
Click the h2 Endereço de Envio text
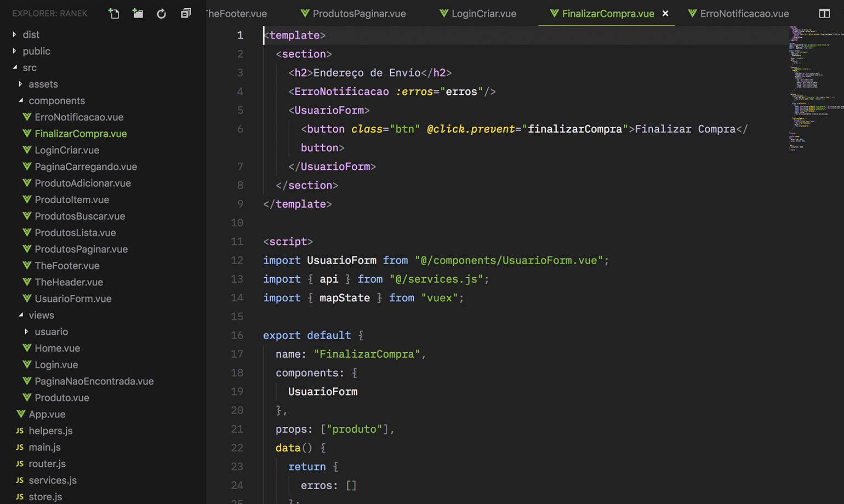click(x=367, y=73)
